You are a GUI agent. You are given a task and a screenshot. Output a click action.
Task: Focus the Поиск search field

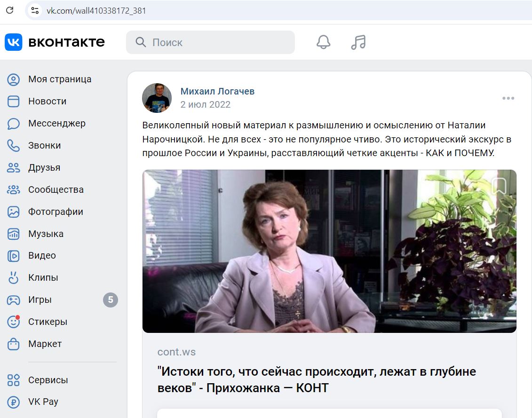click(210, 42)
